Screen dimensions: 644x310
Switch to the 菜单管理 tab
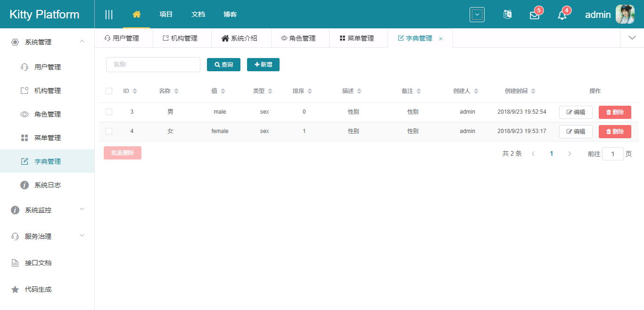click(x=358, y=38)
